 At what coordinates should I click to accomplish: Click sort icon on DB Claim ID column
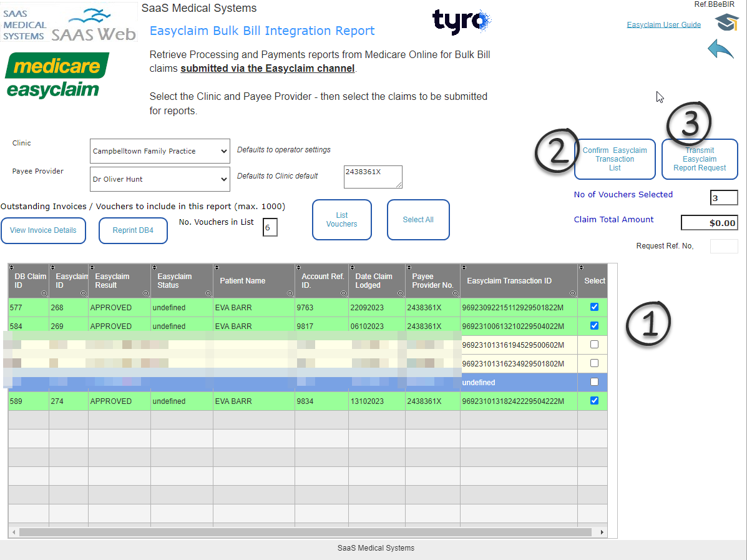[x=12, y=267]
